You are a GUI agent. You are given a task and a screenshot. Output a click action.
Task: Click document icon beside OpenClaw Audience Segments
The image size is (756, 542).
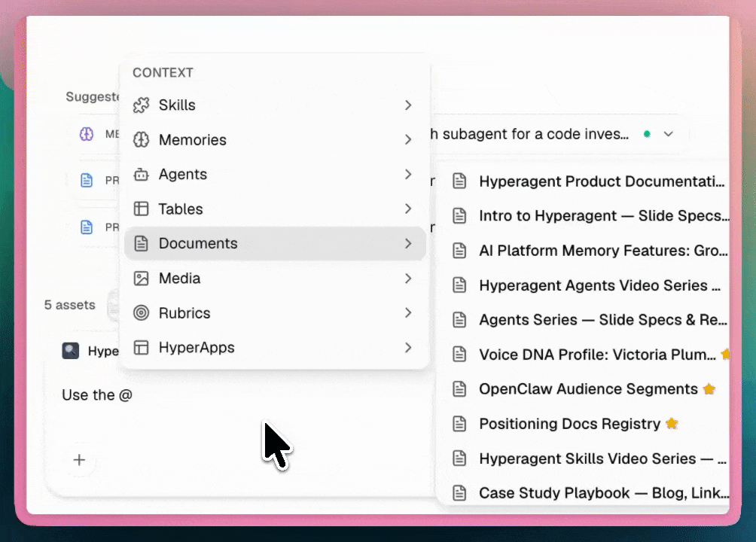click(x=459, y=388)
